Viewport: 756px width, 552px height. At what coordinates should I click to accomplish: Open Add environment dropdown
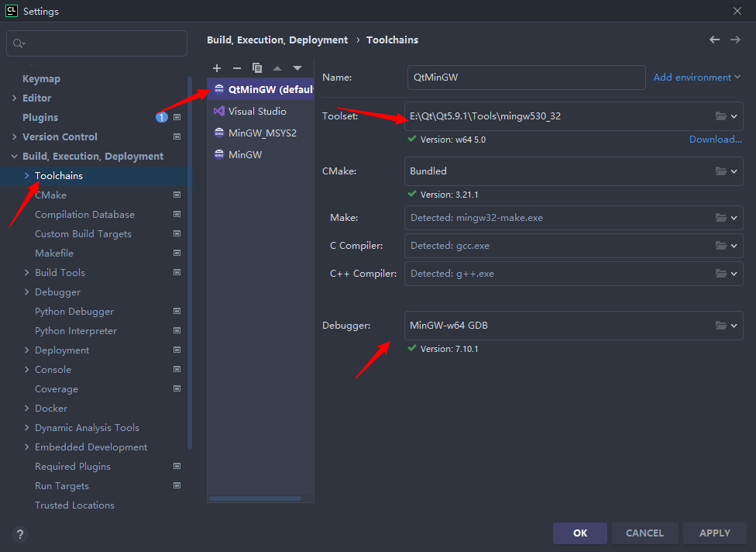tap(696, 78)
